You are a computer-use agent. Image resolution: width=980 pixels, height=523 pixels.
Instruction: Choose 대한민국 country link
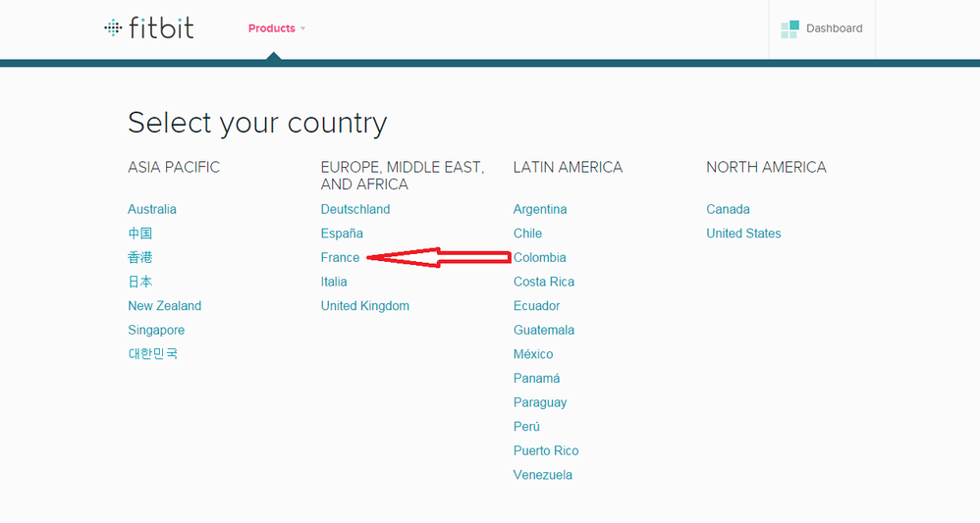pos(152,353)
